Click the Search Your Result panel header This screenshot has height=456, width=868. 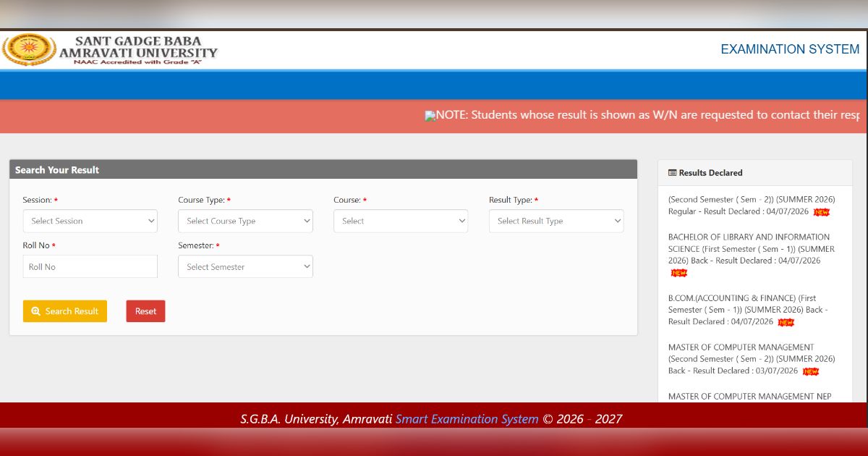pyautogui.click(x=323, y=169)
